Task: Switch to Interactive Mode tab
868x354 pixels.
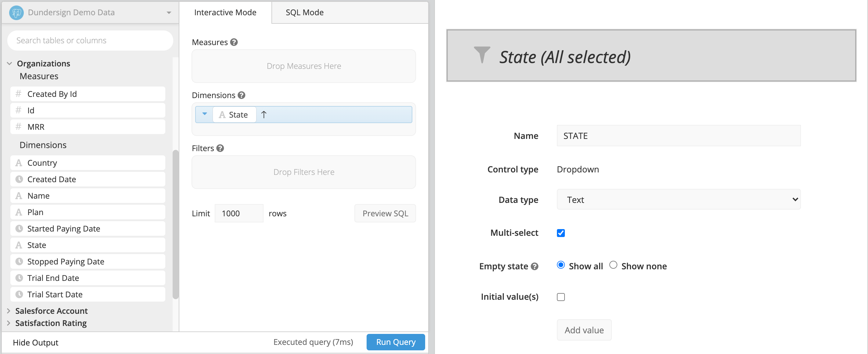Action: [225, 12]
